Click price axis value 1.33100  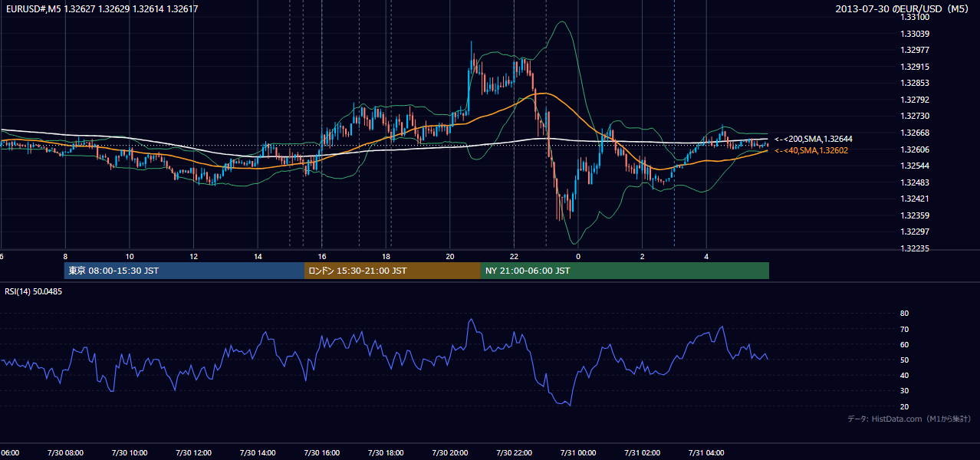tap(915, 17)
